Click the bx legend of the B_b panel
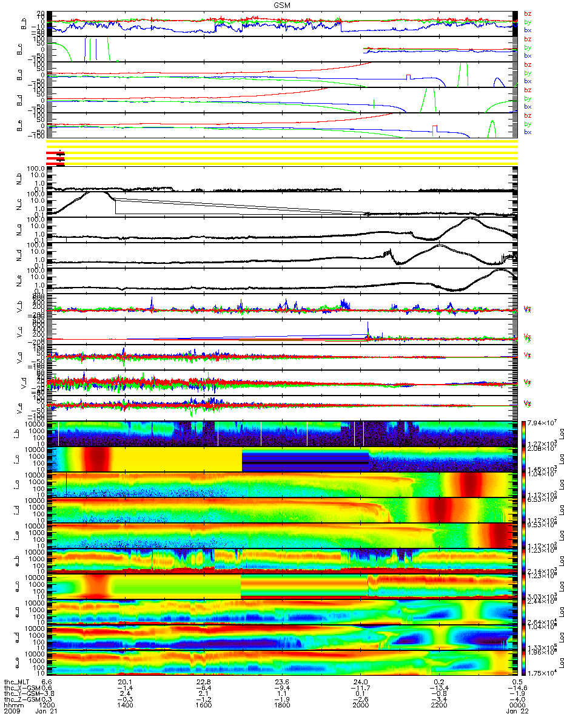 pos(527,30)
